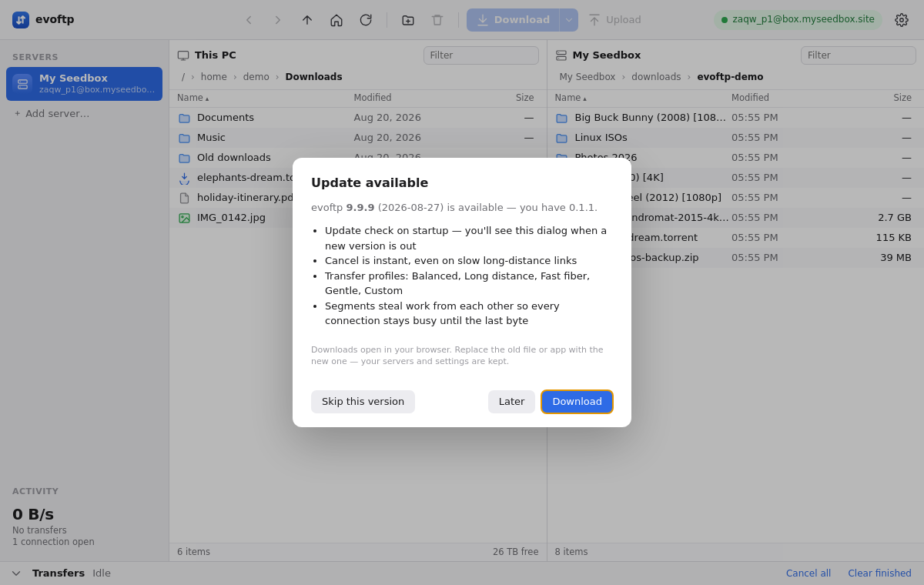Screen dimensions: 924x585
Task: Sort the This PC list by Modified
Action: 373,98
